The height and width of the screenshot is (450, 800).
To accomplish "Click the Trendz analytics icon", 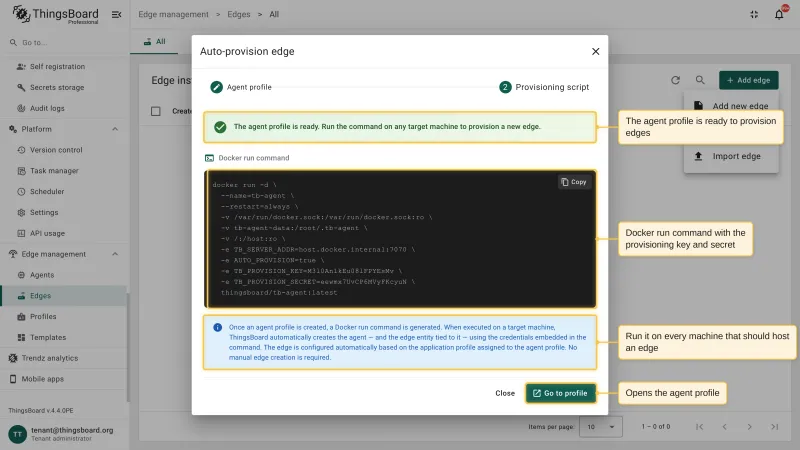I will coord(13,358).
